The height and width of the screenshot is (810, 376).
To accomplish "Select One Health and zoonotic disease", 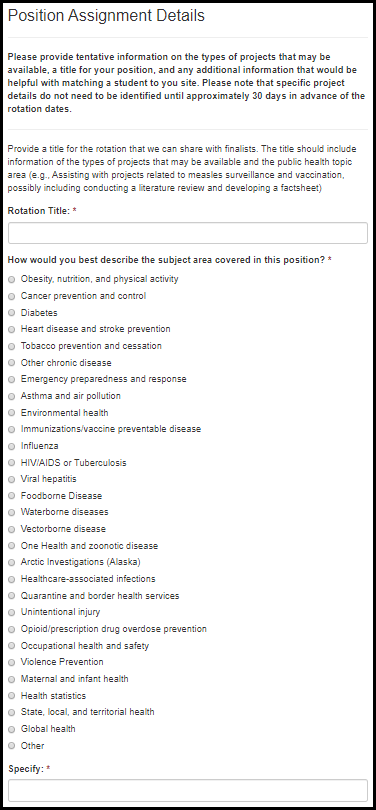I will tap(12, 547).
